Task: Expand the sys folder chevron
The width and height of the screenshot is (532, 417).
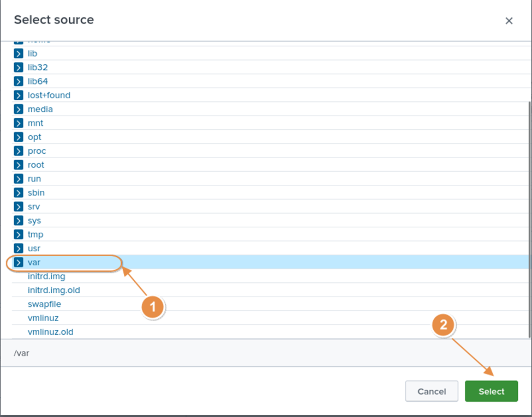Action: 19,220
